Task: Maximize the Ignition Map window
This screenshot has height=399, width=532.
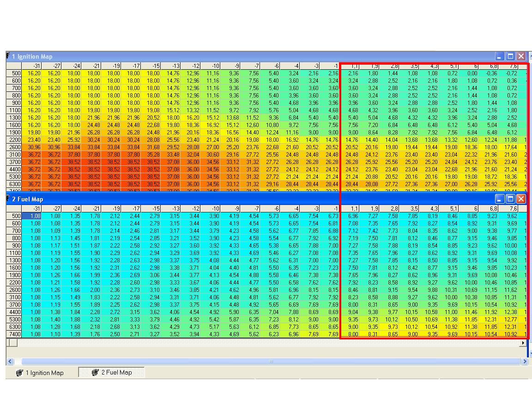Action: click(x=510, y=56)
